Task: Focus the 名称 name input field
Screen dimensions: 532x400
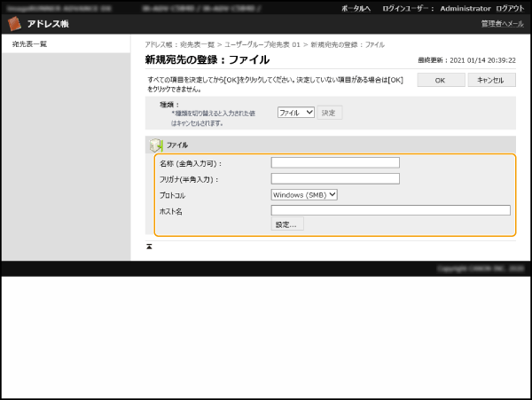Action: (335, 163)
